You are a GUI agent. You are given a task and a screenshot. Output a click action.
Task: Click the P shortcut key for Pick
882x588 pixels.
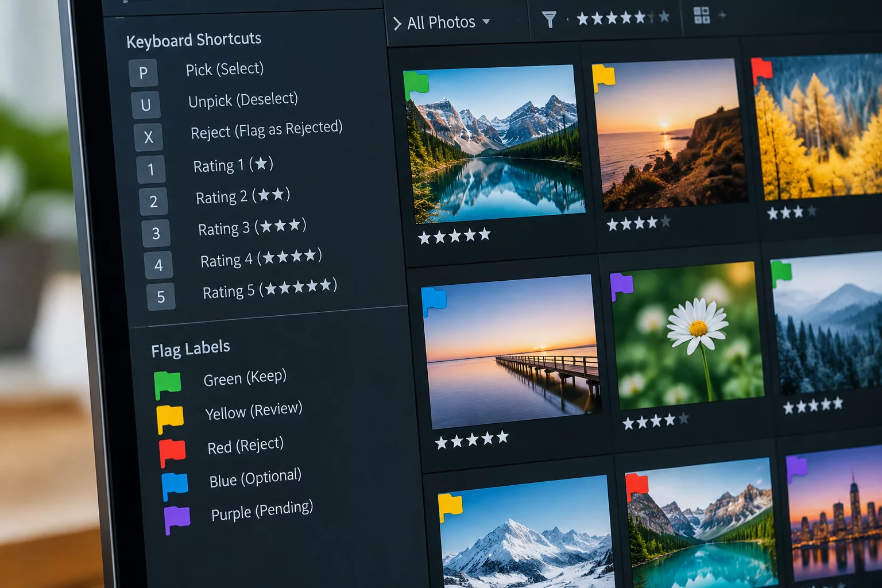(x=143, y=73)
